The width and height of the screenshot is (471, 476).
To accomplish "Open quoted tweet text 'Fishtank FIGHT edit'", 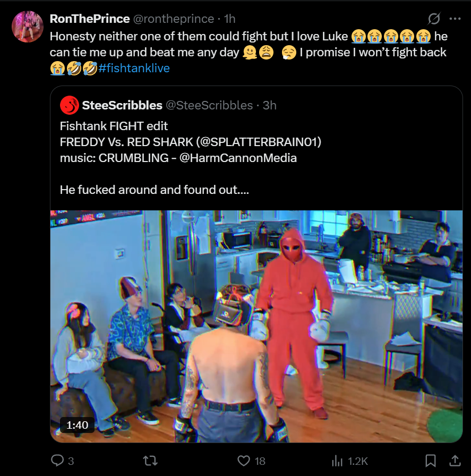I will point(114,126).
